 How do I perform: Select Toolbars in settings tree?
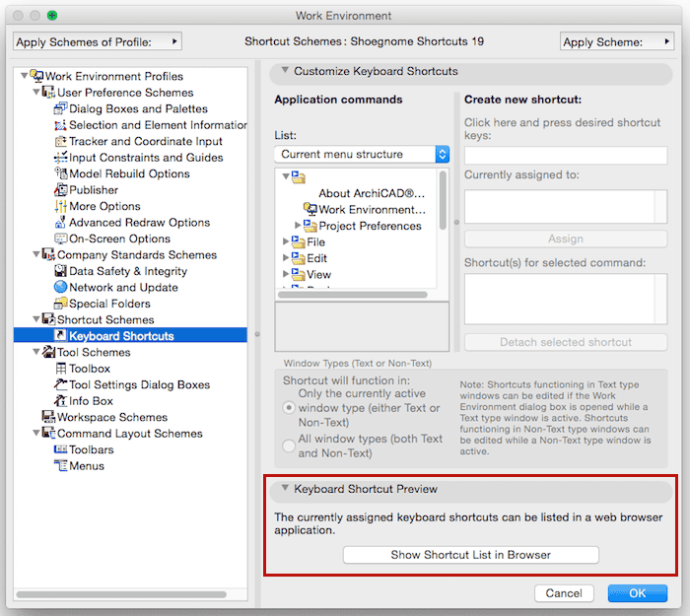click(x=91, y=449)
